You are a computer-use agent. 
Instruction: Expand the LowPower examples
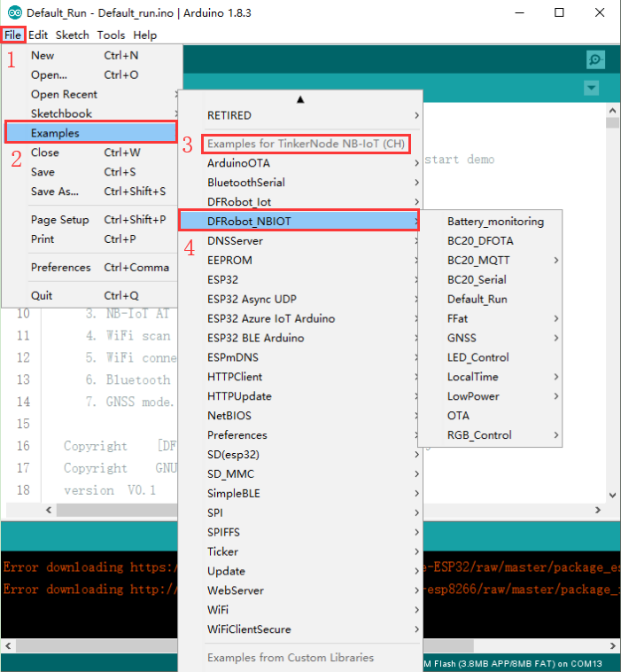tap(490, 396)
